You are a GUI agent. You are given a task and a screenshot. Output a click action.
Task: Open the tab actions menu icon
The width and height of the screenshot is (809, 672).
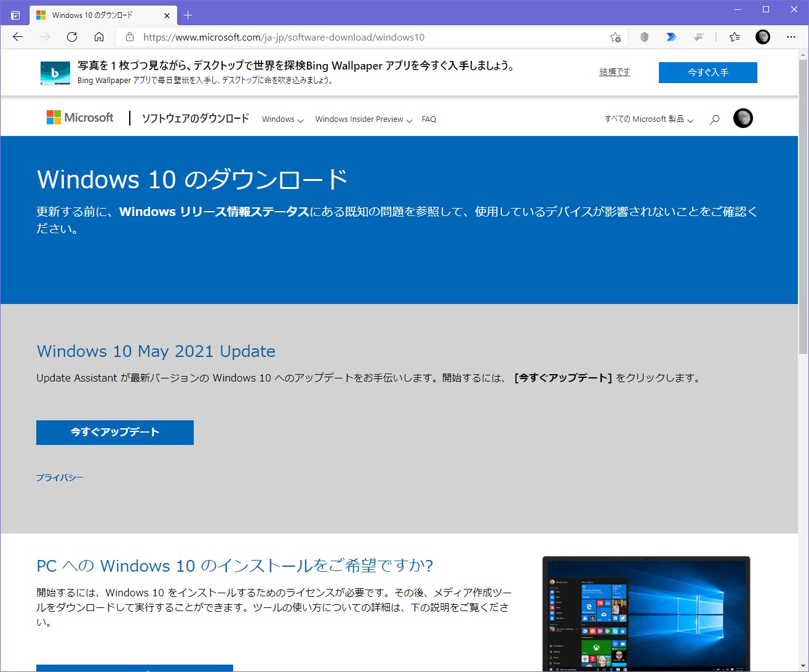pos(15,15)
